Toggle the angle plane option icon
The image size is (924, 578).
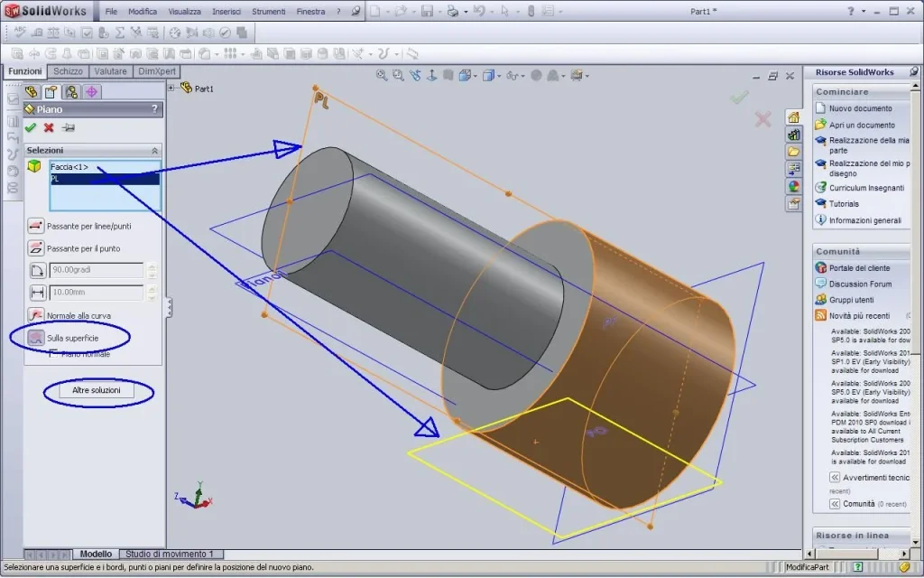[36, 270]
